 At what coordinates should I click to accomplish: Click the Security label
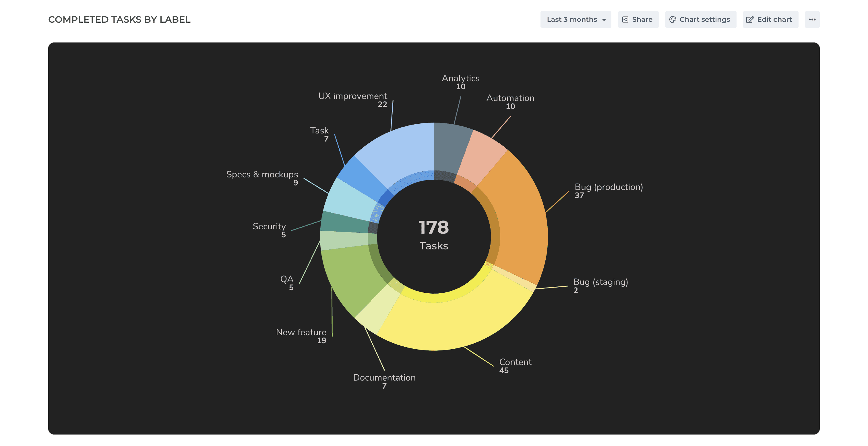tap(269, 226)
